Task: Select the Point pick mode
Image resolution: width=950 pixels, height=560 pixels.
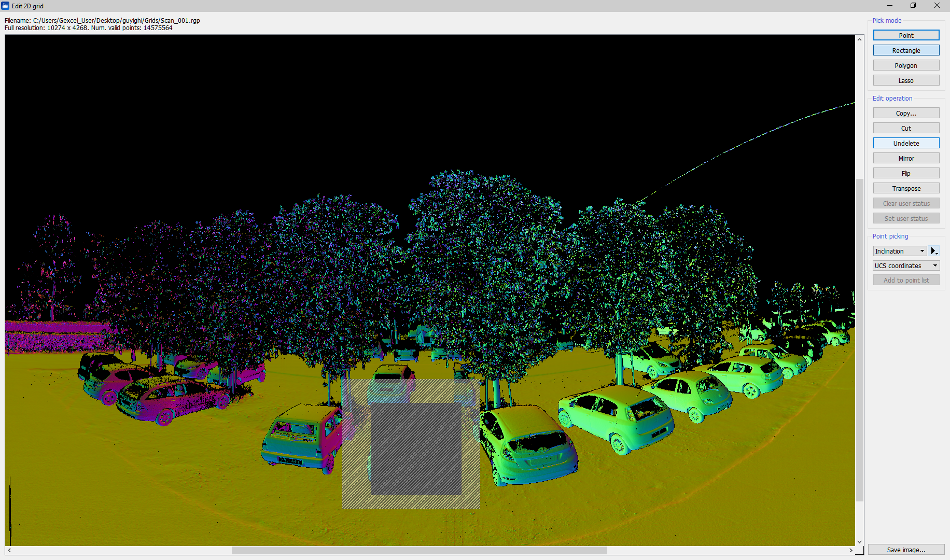Action: coord(906,35)
